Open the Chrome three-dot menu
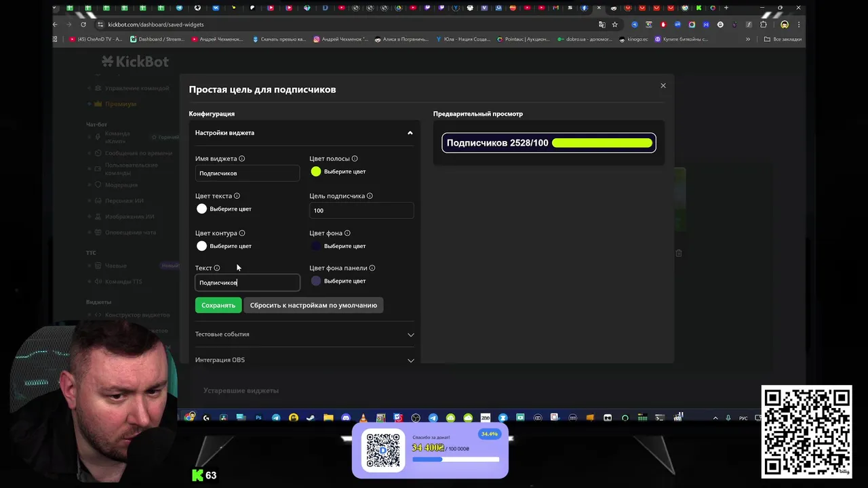This screenshot has height=488, width=868. (799, 24)
